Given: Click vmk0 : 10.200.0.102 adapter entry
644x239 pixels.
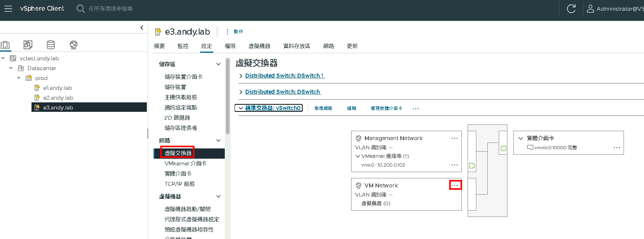Looking at the screenshot, I should click(383, 165).
